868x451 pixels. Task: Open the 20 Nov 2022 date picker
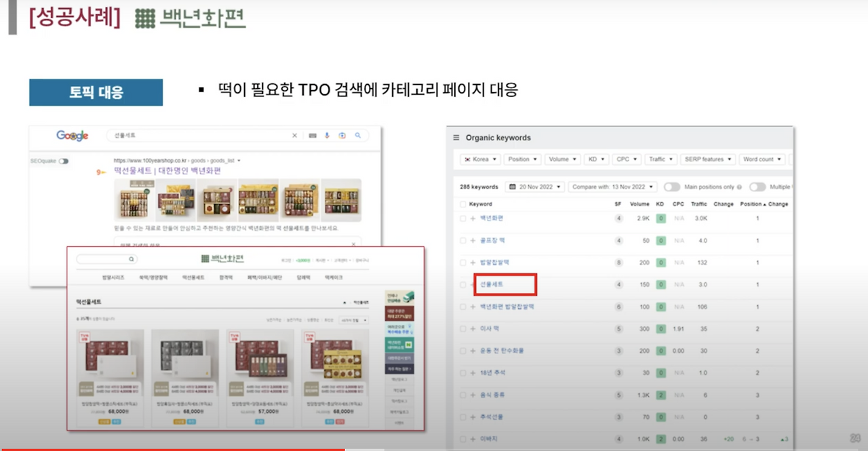535,187
